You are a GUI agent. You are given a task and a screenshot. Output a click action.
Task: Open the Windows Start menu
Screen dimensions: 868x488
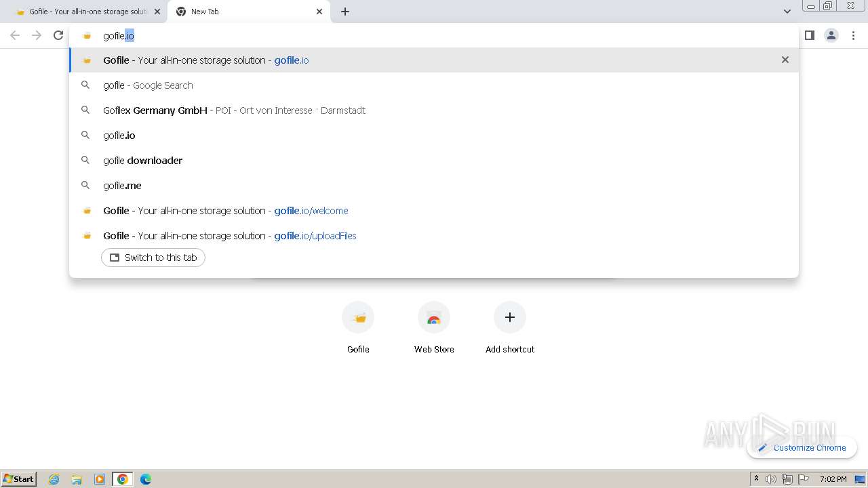point(19,479)
